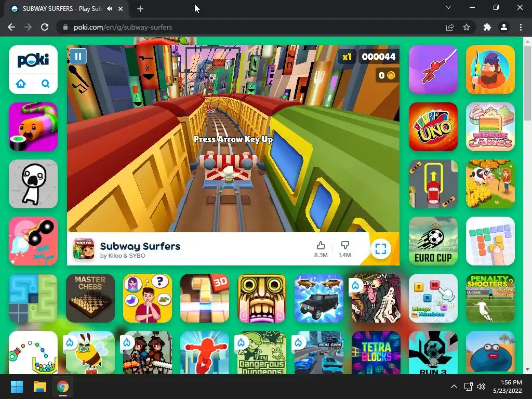
Task: Open Windows Start menu
Action: [x=17, y=387]
